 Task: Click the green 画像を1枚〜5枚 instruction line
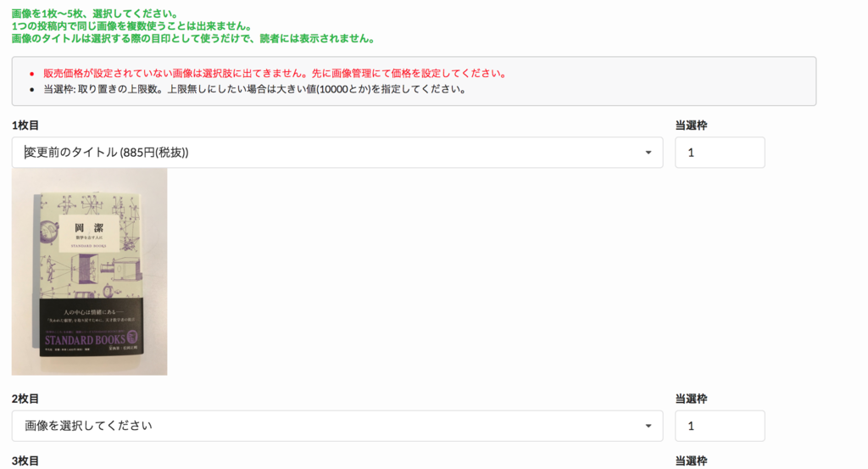click(x=95, y=14)
